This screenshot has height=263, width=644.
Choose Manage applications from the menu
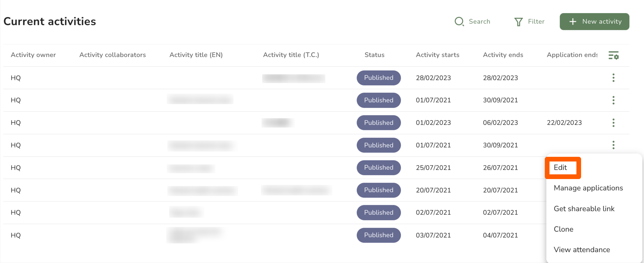[588, 188]
